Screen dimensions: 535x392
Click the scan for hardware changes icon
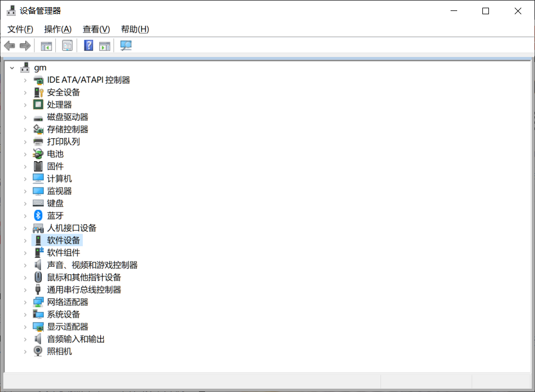pyautogui.click(x=126, y=46)
